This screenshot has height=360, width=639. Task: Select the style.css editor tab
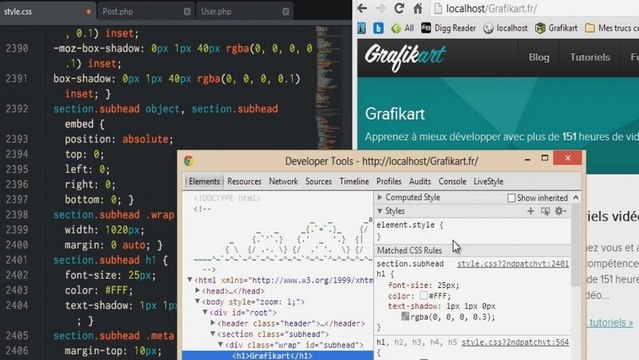(x=48, y=11)
